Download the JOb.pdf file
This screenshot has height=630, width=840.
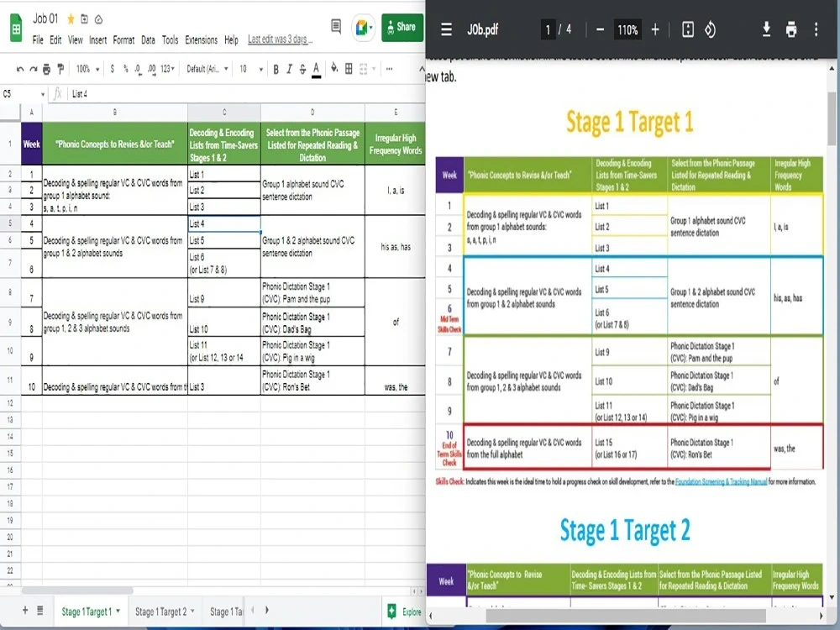[x=767, y=29]
